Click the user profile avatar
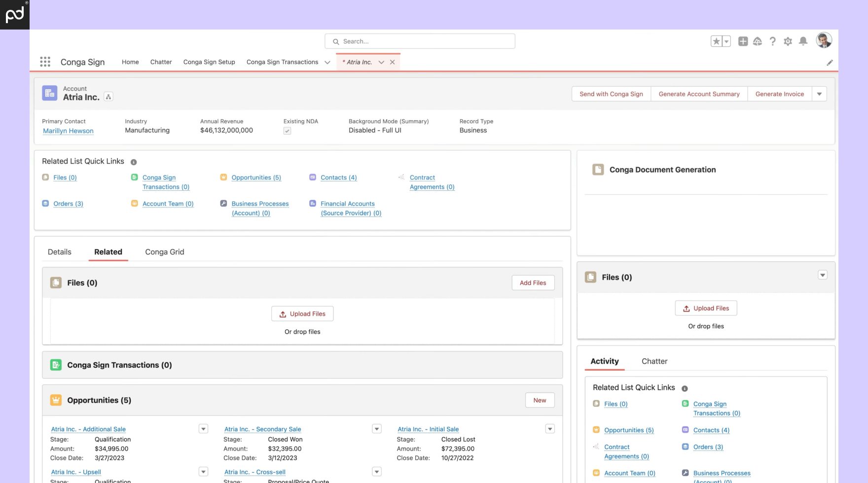This screenshot has height=483, width=868. coord(824,40)
